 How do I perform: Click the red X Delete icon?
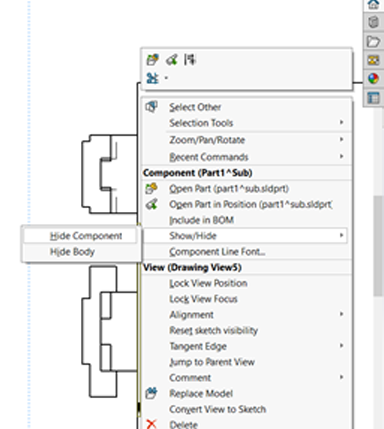click(152, 424)
